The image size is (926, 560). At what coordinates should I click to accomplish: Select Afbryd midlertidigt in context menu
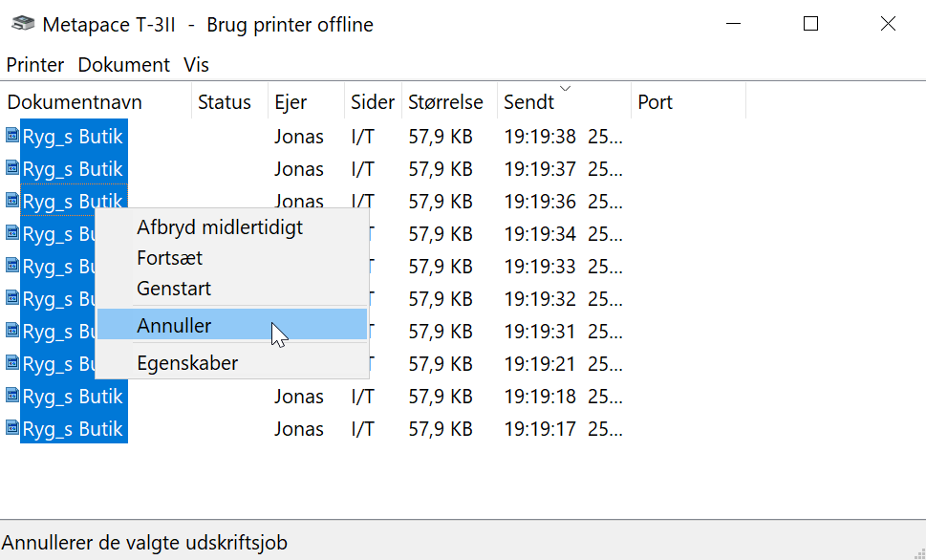click(220, 227)
